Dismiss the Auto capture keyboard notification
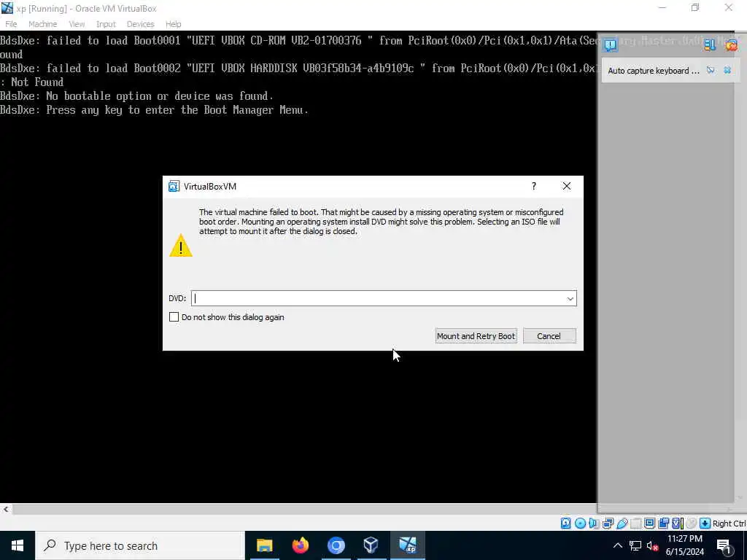 point(727,71)
